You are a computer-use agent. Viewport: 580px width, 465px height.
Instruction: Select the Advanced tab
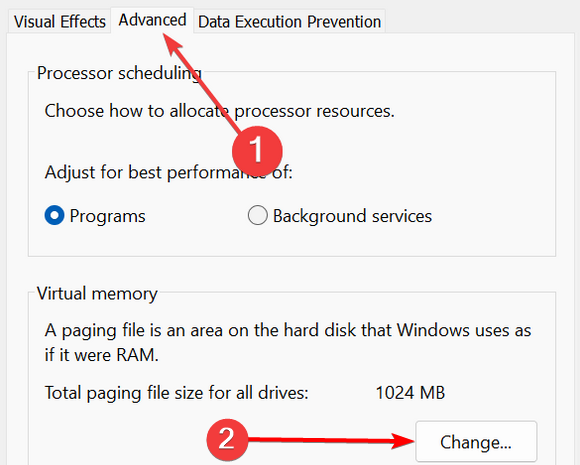pyautogui.click(x=152, y=20)
